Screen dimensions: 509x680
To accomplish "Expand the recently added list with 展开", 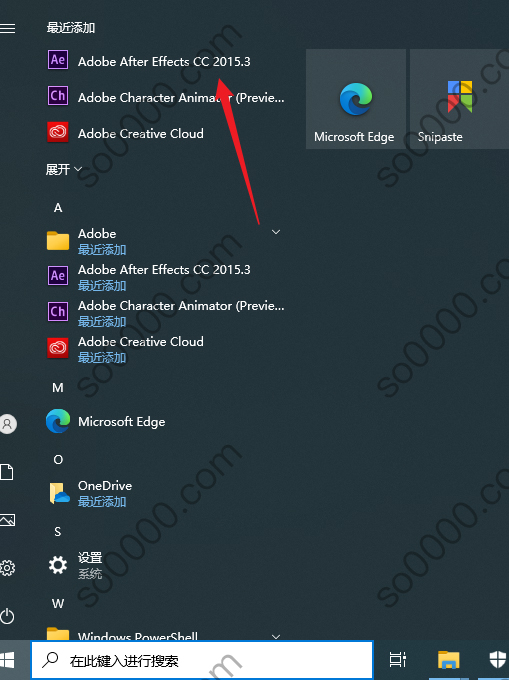I will pos(64,169).
